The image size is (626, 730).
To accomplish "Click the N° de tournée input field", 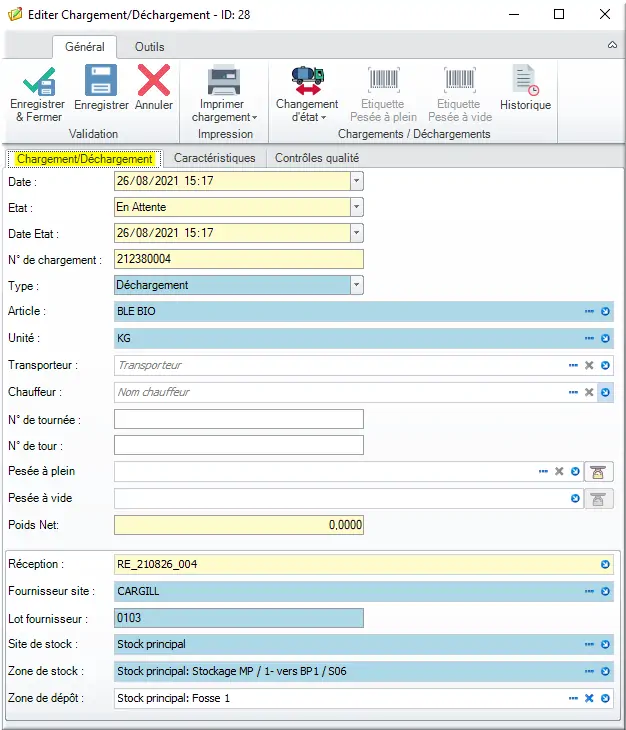I will pyautogui.click(x=239, y=419).
